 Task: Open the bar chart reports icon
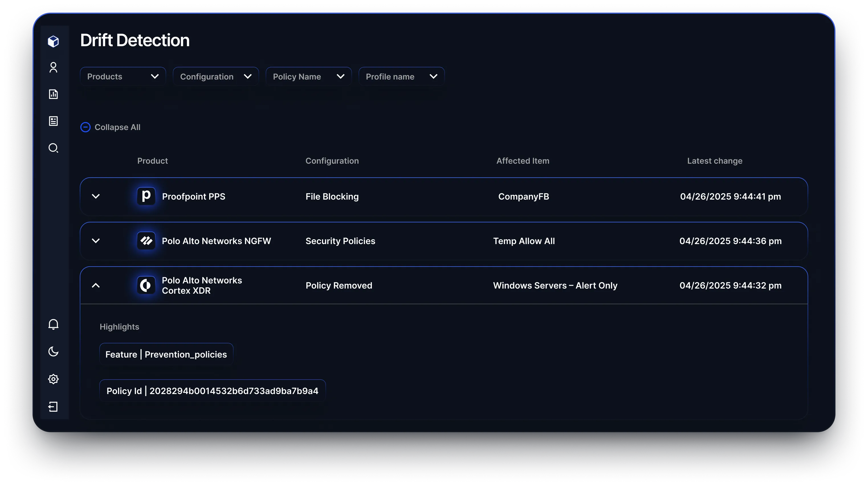click(53, 94)
